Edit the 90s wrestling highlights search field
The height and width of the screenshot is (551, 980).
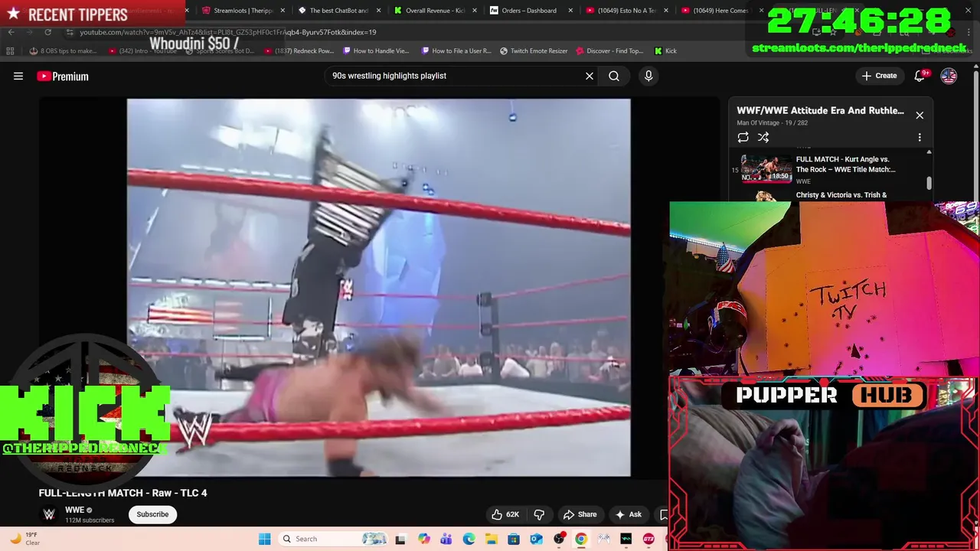(x=456, y=76)
